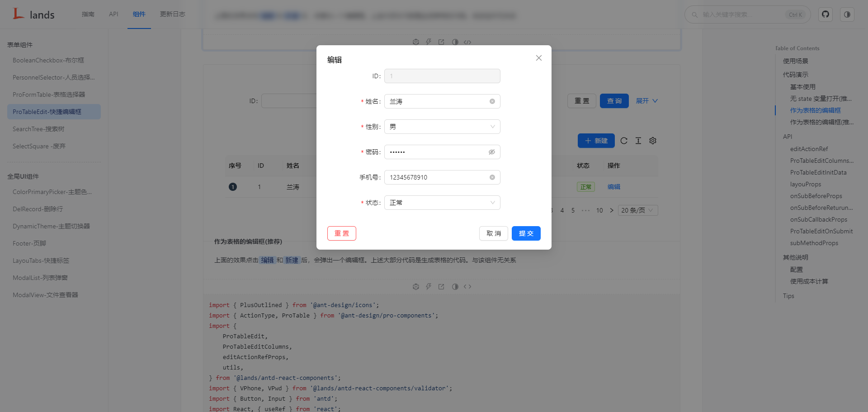Screen dimensions: 868x412
Task: Jump to 作为表格的编辑框 in table of contents
Action: pyautogui.click(x=815, y=110)
